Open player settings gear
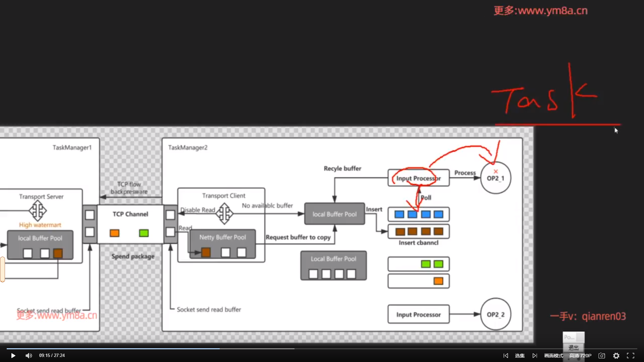Screen dimensions: 644x362 pyautogui.click(x=616, y=356)
